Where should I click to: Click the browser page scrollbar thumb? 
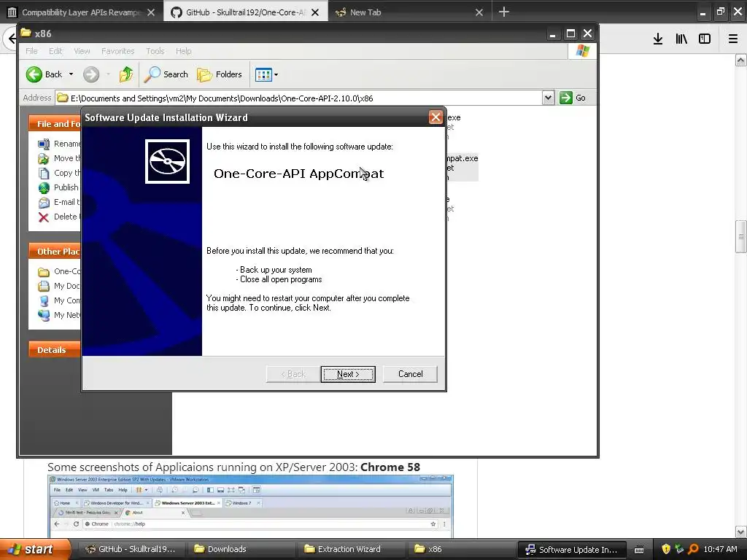[741, 236]
